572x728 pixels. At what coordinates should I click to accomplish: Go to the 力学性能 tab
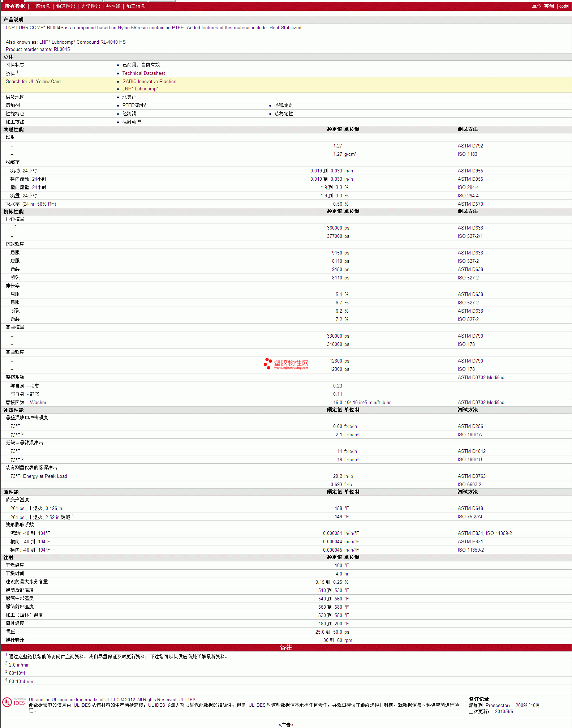click(90, 6)
